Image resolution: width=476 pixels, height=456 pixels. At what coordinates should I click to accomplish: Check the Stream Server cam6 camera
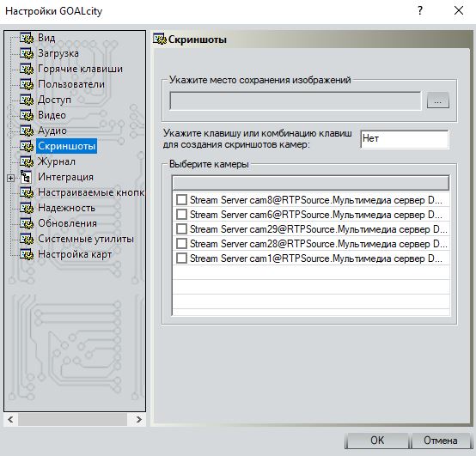click(181, 215)
